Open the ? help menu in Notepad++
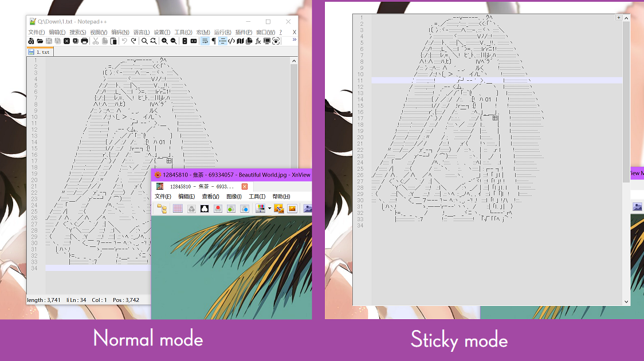The height and width of the screenshot is (361, 644). 281,32
